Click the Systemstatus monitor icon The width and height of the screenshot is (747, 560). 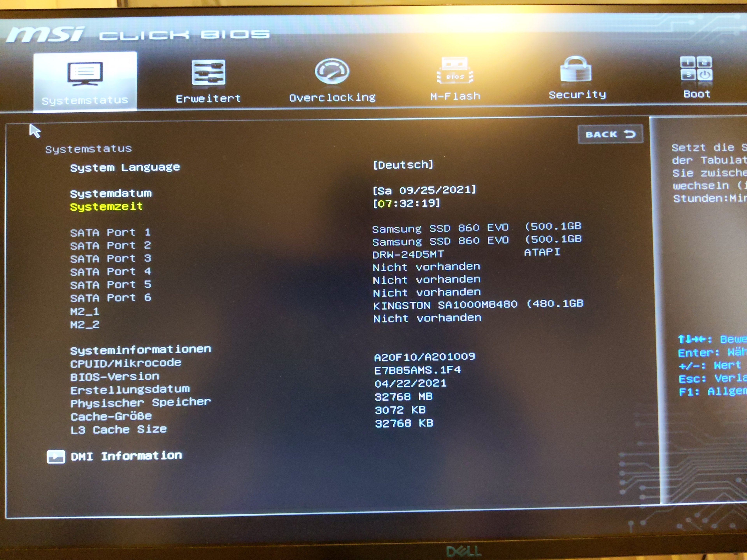click(x=85, y=73)
